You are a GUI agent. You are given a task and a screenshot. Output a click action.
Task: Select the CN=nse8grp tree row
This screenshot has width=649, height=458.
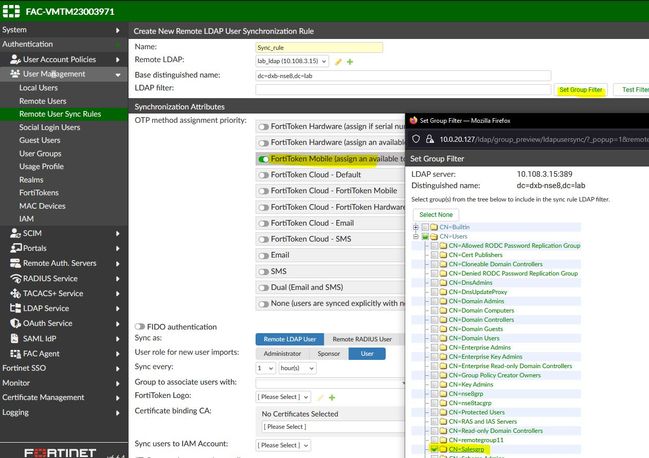click(x=466, y=394)
